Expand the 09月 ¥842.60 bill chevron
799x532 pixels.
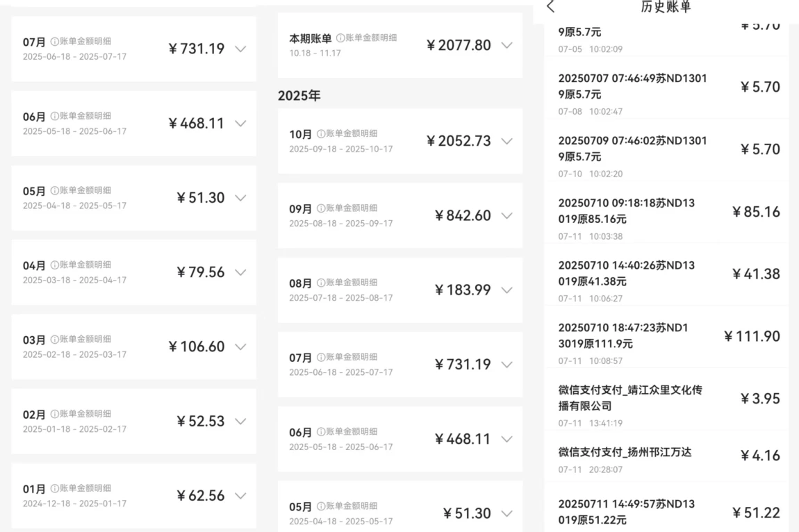[506, 215]
